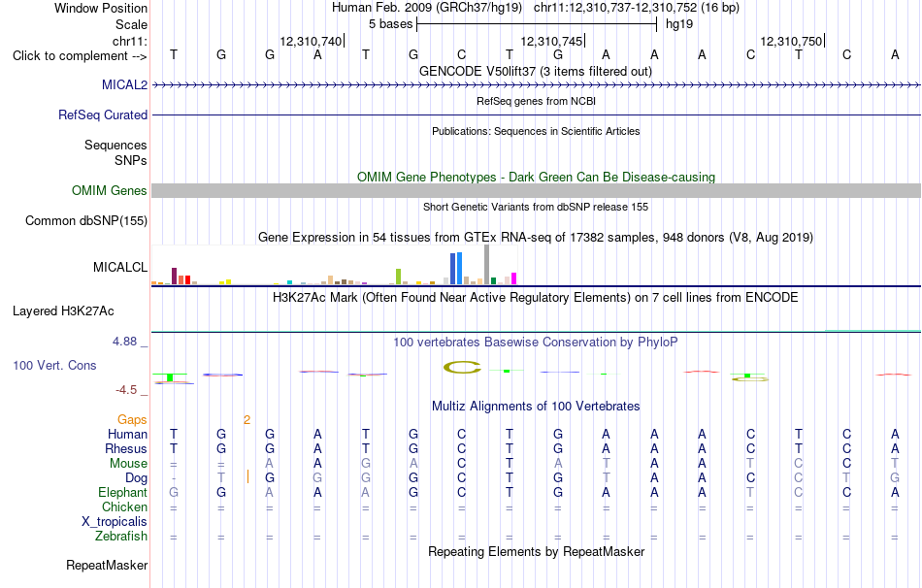Click the GTEx Gene Expression track title
The height and width of the screenshot is (588, 922).
[536, 238]
